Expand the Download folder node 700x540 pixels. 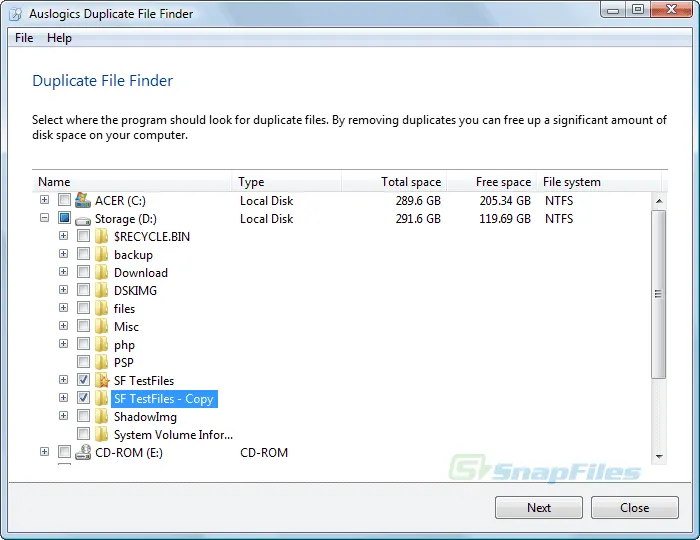[x=63, y=272]
